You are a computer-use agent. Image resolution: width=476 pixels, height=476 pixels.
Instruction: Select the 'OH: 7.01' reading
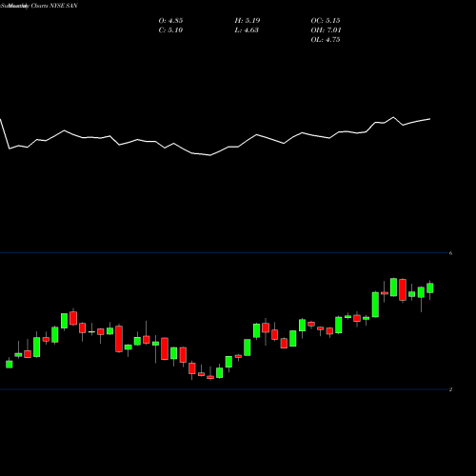point(326,30)
